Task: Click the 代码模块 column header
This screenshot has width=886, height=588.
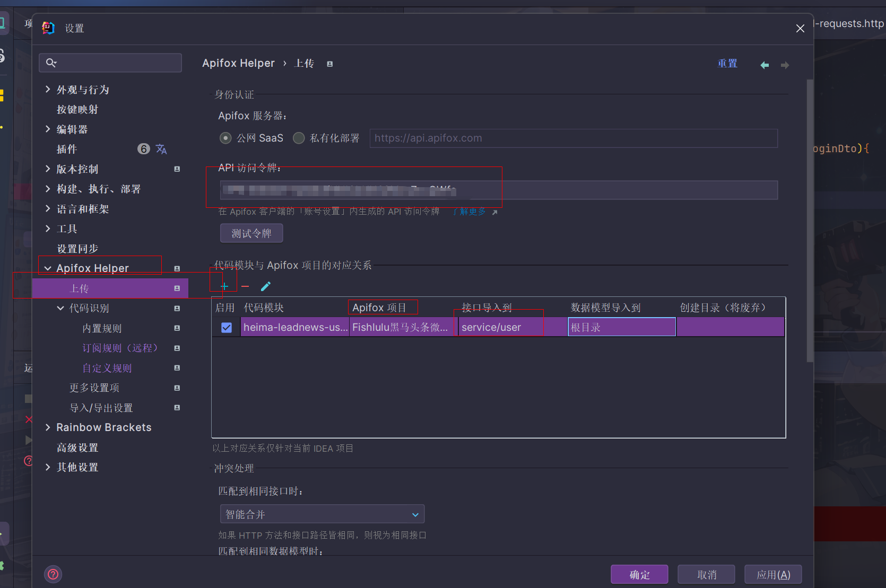Action: pos(264,308)
